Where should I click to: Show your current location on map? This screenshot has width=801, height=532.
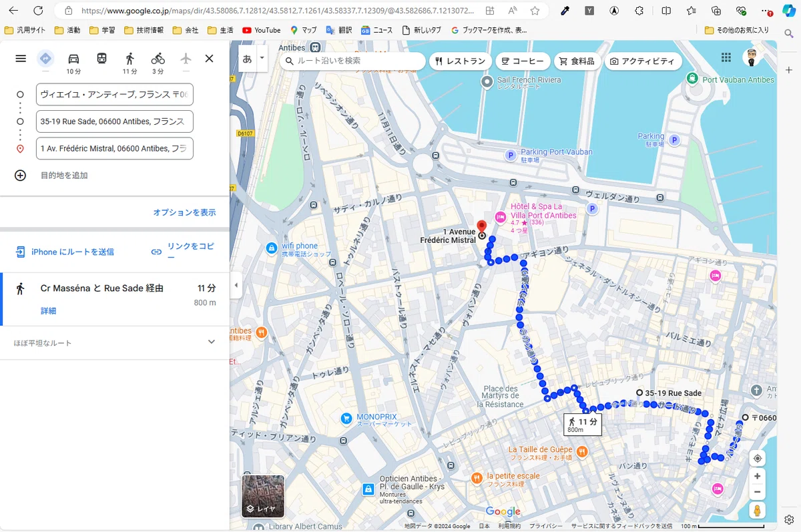(757, 459)
